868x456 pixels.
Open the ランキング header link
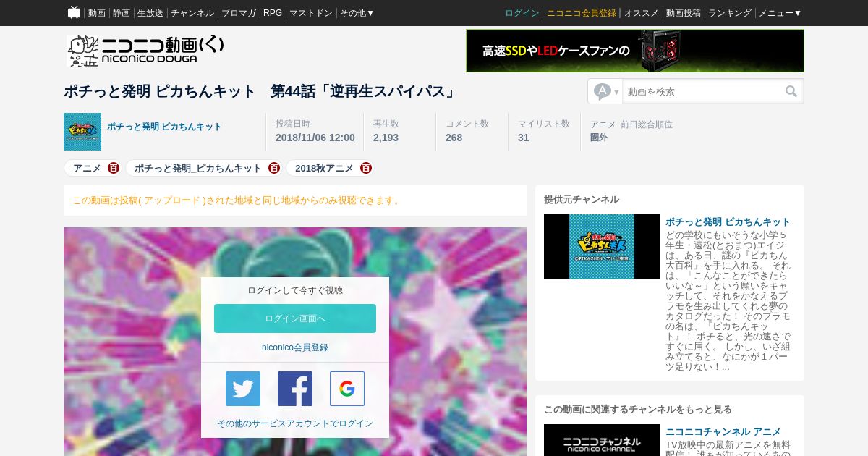730,13
